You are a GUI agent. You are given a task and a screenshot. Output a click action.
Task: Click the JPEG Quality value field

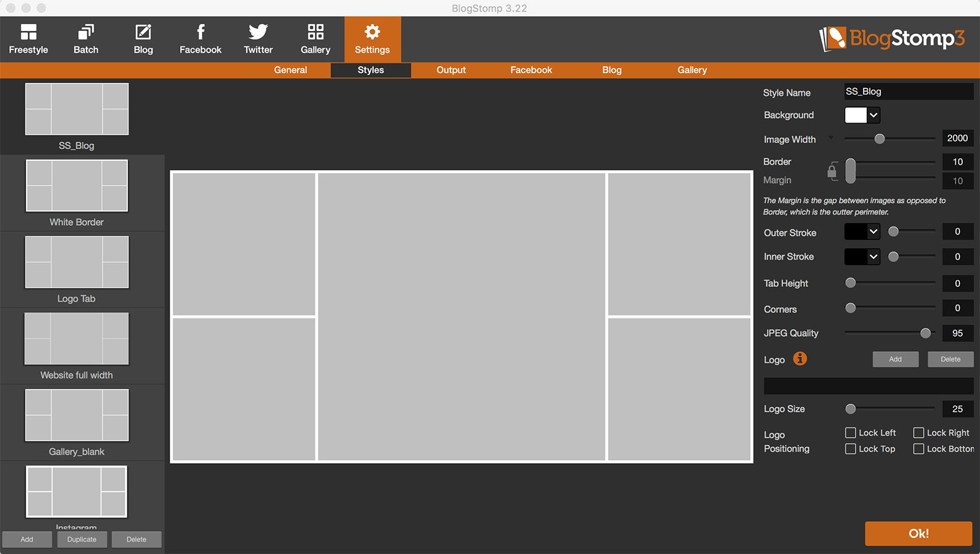click(x=958, y=333)
